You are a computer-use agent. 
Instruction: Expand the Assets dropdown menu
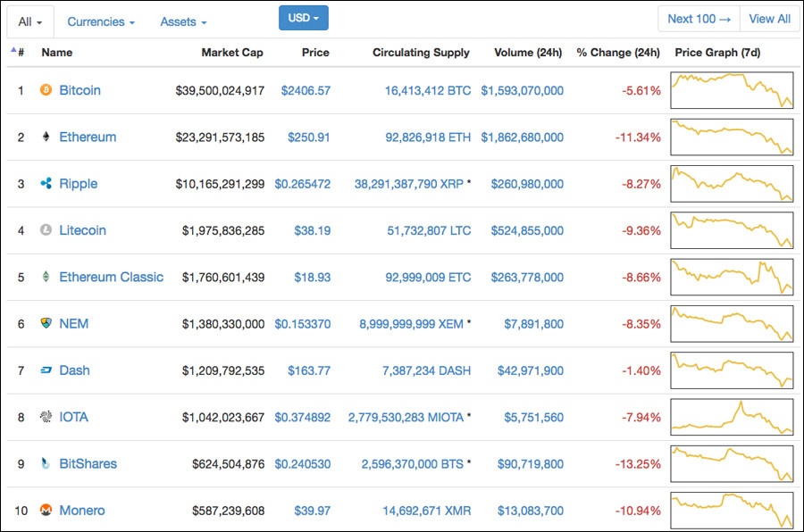coord(182,21)
